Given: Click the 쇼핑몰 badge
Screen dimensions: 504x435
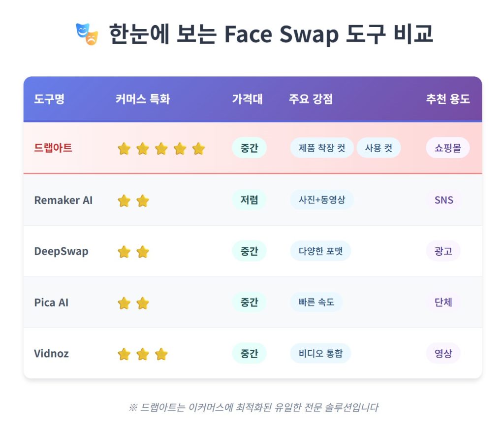Looking at the screenshot, I should (x=448, y=148).
